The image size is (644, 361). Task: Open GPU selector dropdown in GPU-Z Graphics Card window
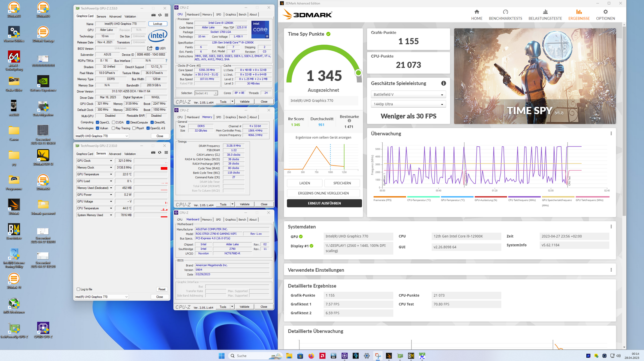coord(102,136)
